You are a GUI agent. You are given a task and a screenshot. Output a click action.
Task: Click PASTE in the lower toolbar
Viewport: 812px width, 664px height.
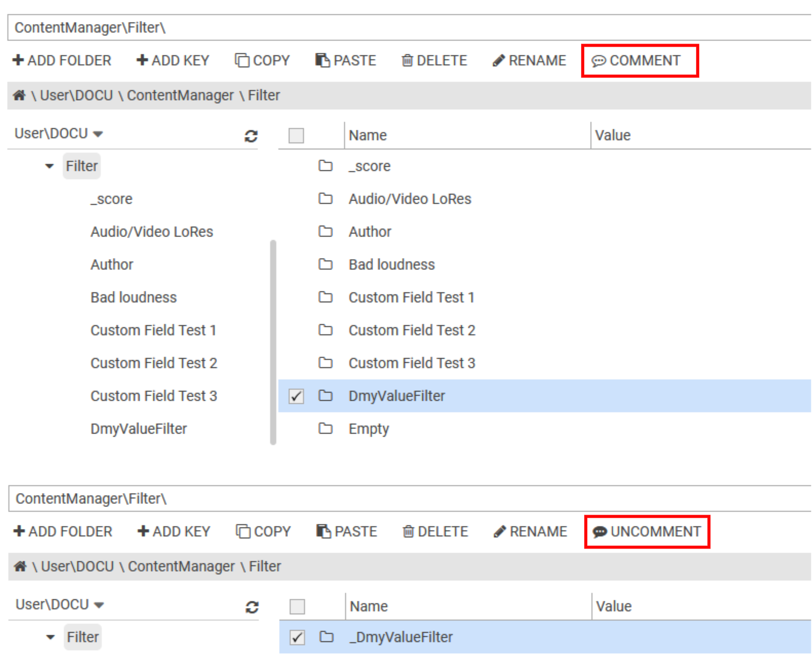coord(347,532)
